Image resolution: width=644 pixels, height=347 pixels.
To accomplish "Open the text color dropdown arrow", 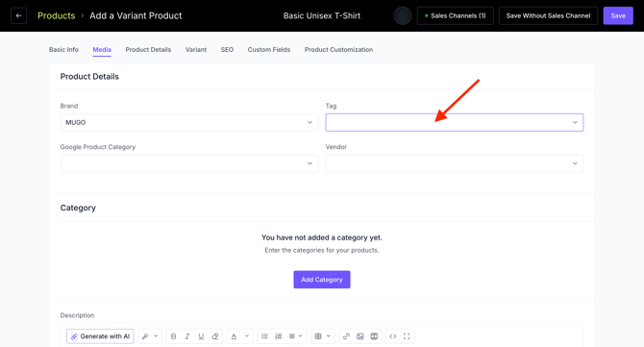I will click(x=247, y=336).
